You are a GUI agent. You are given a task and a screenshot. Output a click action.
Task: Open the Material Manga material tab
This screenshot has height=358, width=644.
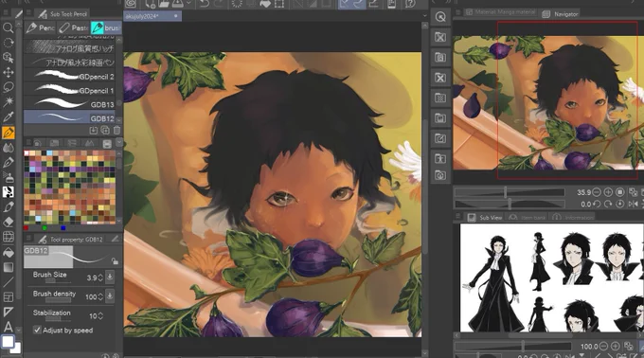click(500, 12)
